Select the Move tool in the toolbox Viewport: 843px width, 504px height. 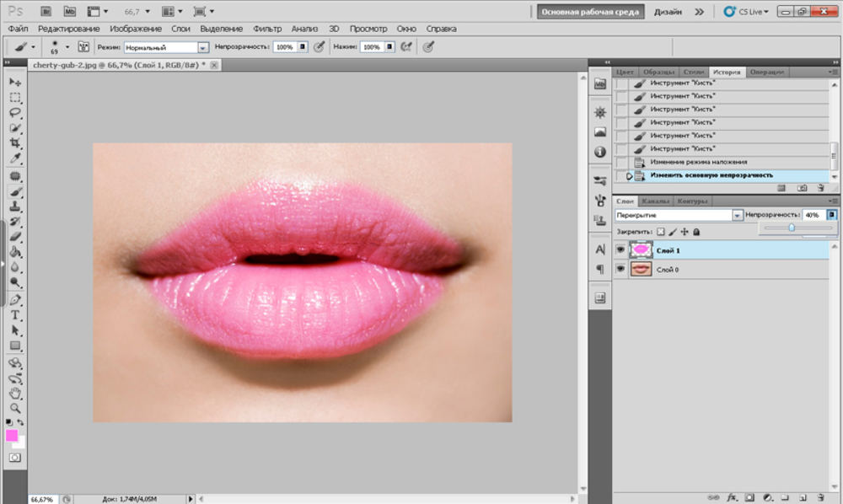tap(15, 82)
